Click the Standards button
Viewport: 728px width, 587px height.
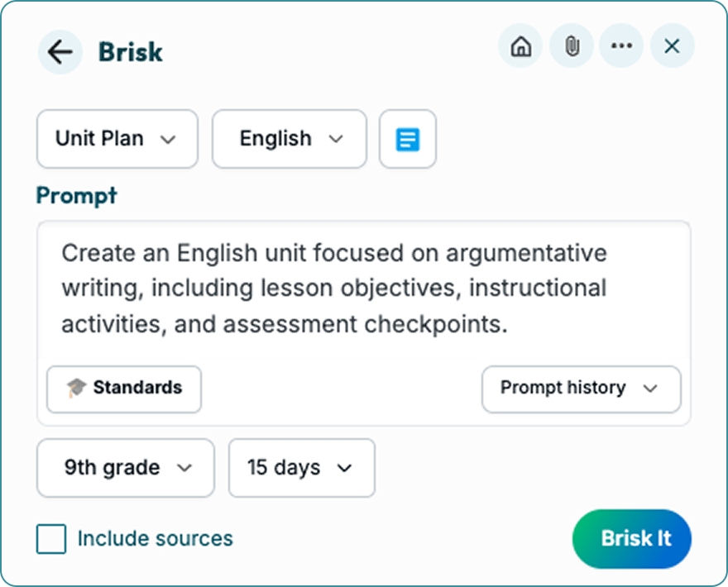124,389
